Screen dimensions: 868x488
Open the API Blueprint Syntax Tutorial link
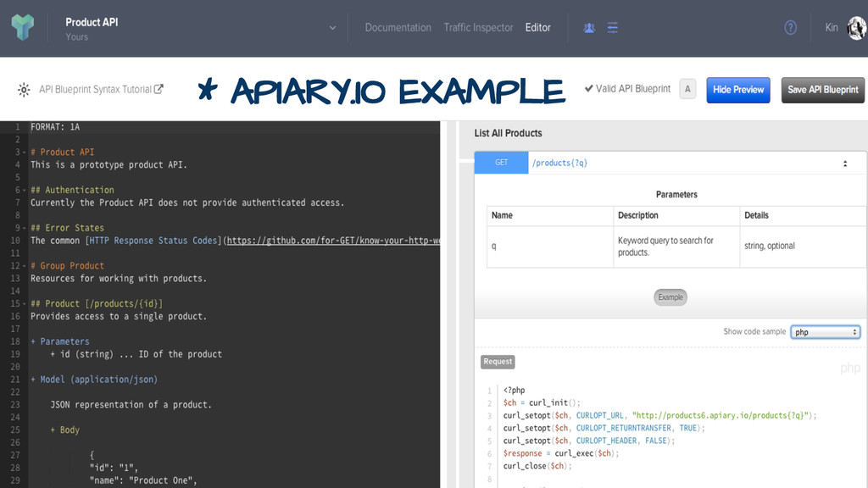pos(95,89)
